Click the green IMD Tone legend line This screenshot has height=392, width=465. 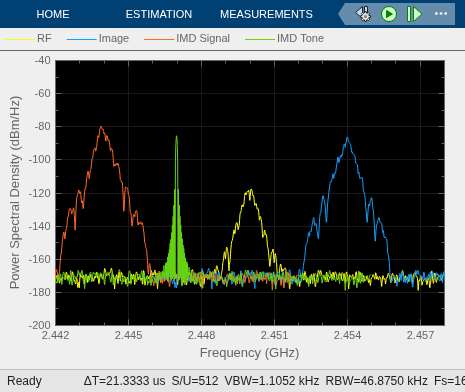[260, 39]
